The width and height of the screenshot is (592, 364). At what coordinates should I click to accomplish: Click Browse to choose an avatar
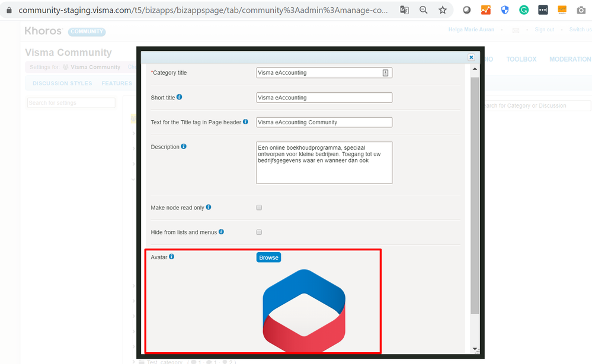(268, 257)
